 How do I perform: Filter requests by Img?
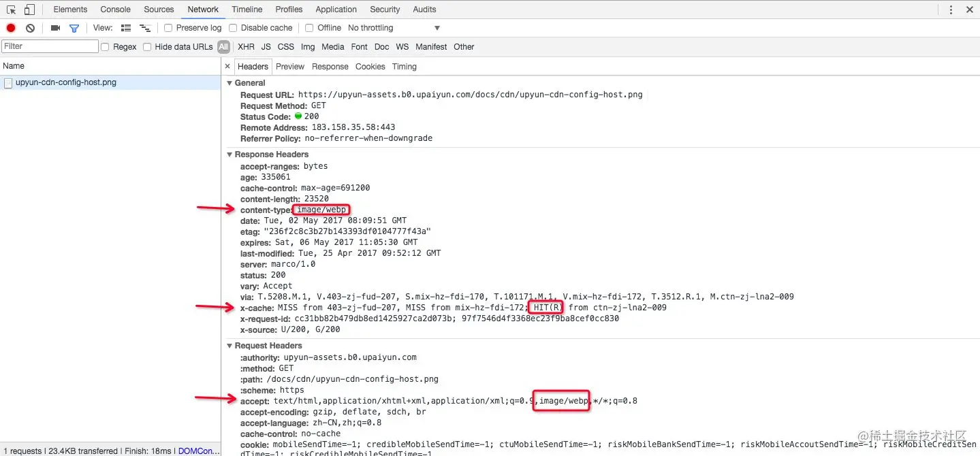click(x=308, y=47)
